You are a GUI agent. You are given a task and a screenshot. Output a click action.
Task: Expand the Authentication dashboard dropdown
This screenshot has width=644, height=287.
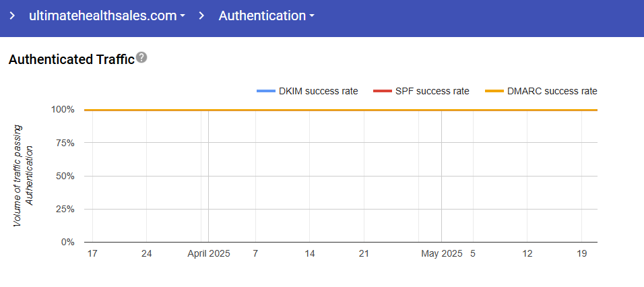[x=266, y=15]
